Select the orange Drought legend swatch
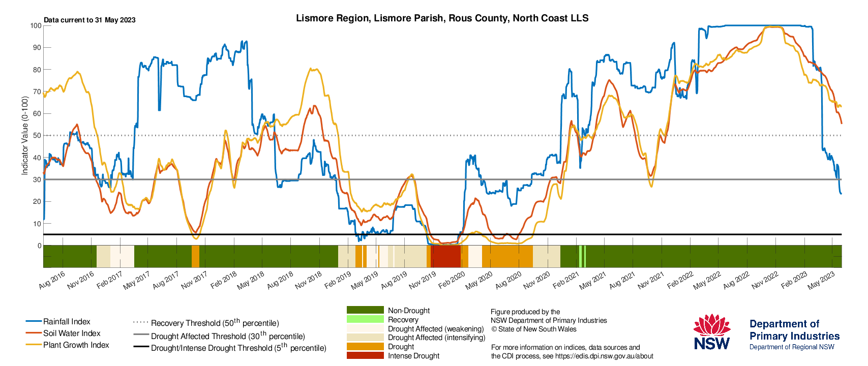The image size is (868, 366). tap(365, 346)
